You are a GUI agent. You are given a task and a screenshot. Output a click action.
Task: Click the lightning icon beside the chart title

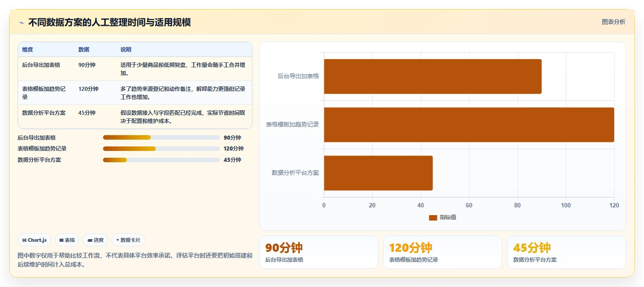point(21,22)
